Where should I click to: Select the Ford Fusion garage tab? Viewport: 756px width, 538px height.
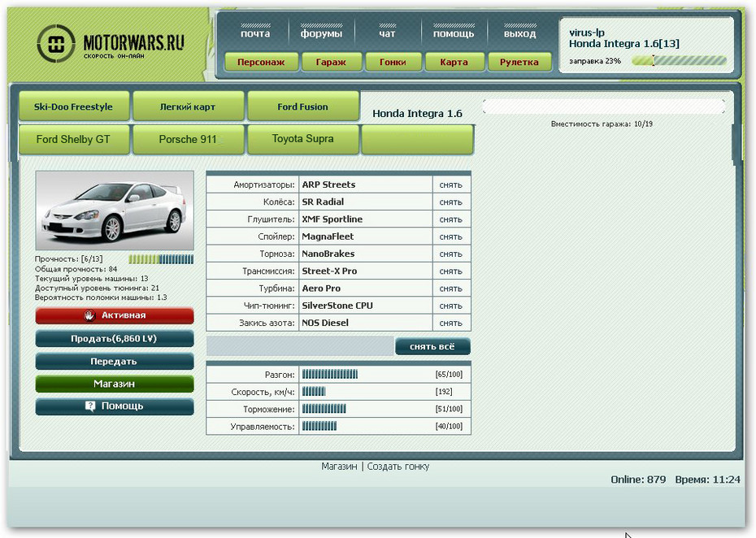[302, 106]
